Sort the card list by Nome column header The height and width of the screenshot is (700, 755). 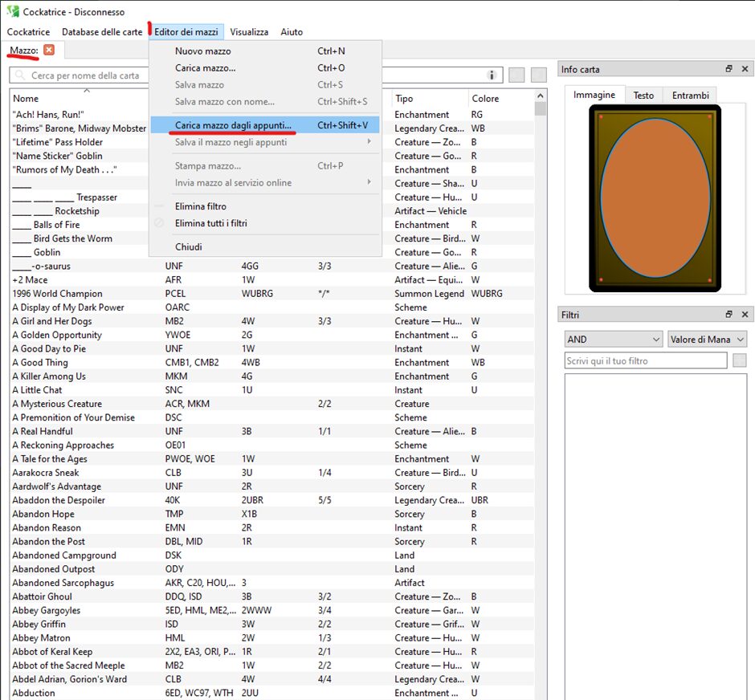26,99
